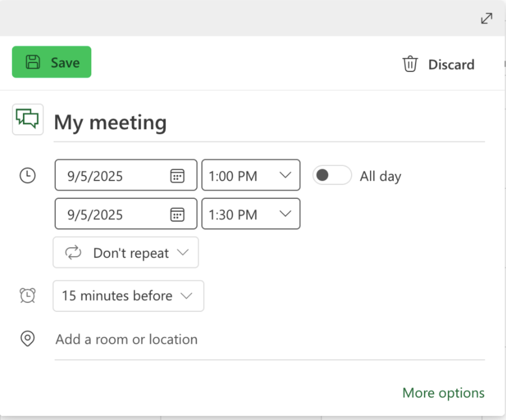Click the start date field 9/5/2025

coord(126,175)
